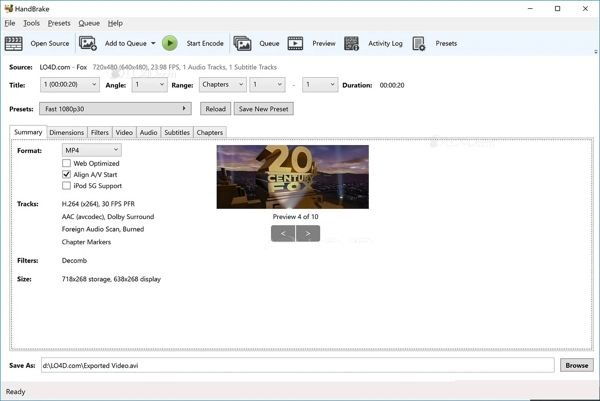Click the 718x268 storage size text
The width and height of the screenshot is (600, 401).
pos(111,279)
